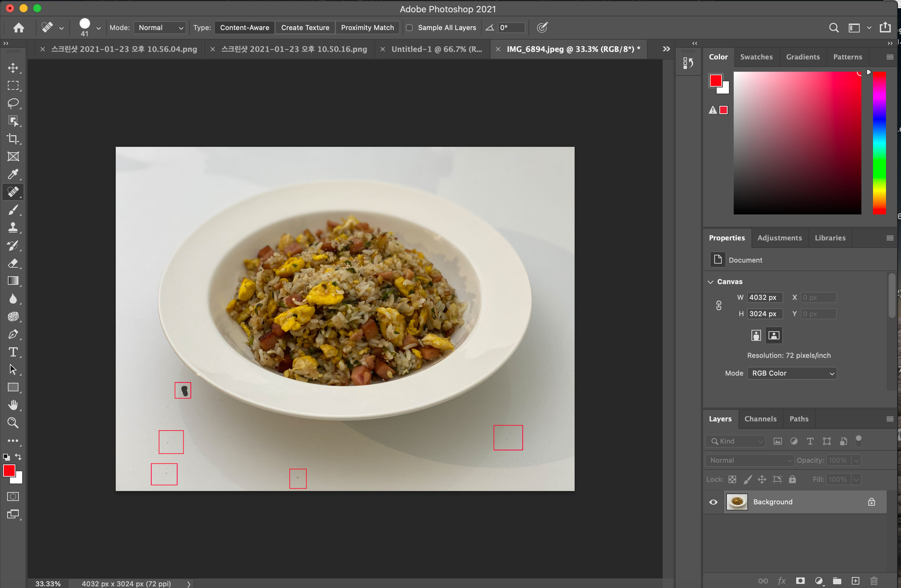The image size is (901, 588).
Task: Hide the Background layer visibility
Action: tap(713, 502)
